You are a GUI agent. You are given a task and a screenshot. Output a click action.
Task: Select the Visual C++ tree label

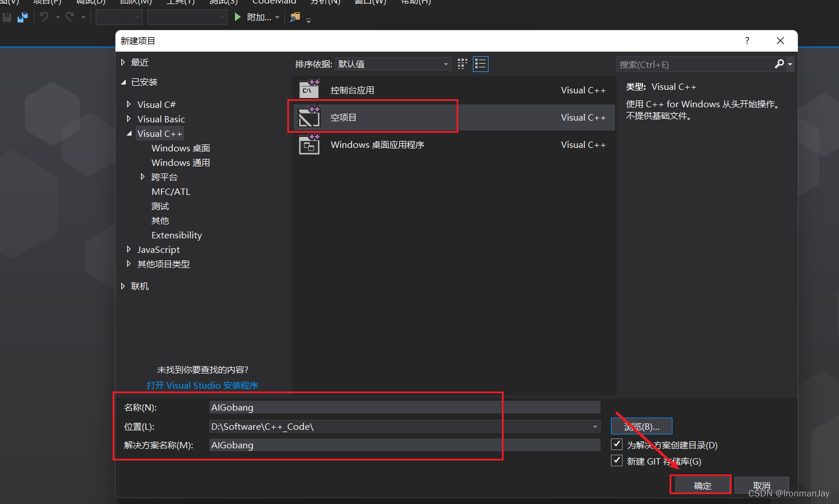(160, 133)
